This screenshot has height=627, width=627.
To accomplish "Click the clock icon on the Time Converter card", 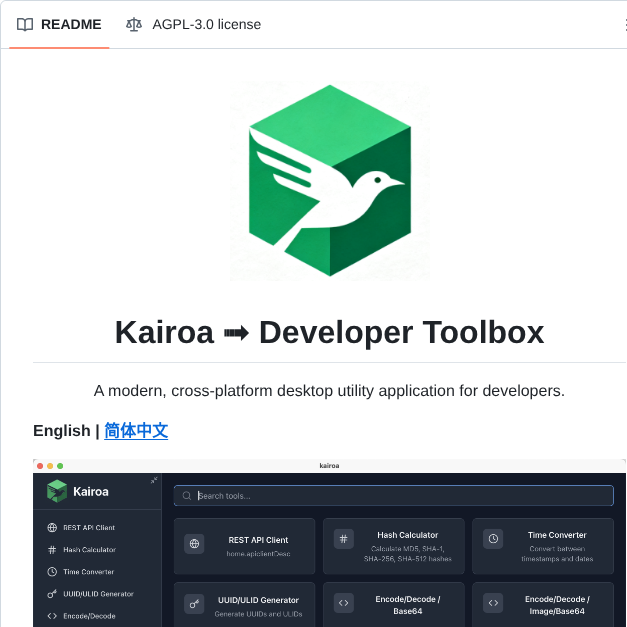I will tap(493, 539).
